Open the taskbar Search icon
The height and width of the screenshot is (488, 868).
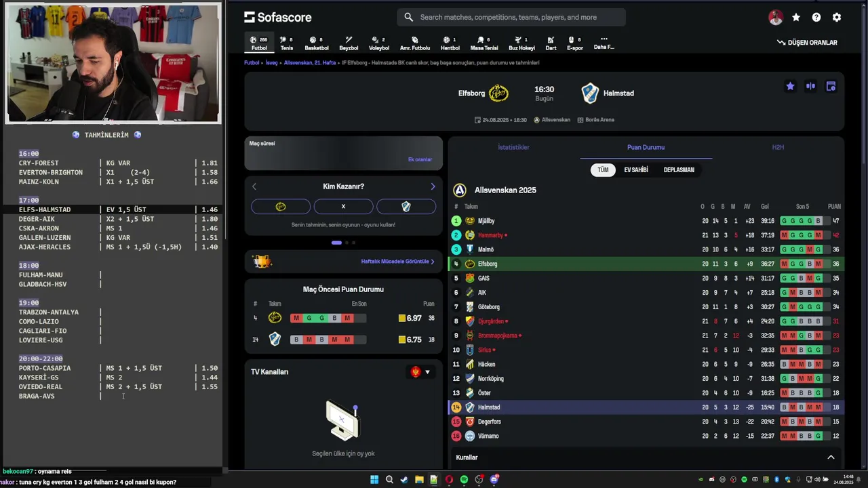pos(389,480)
